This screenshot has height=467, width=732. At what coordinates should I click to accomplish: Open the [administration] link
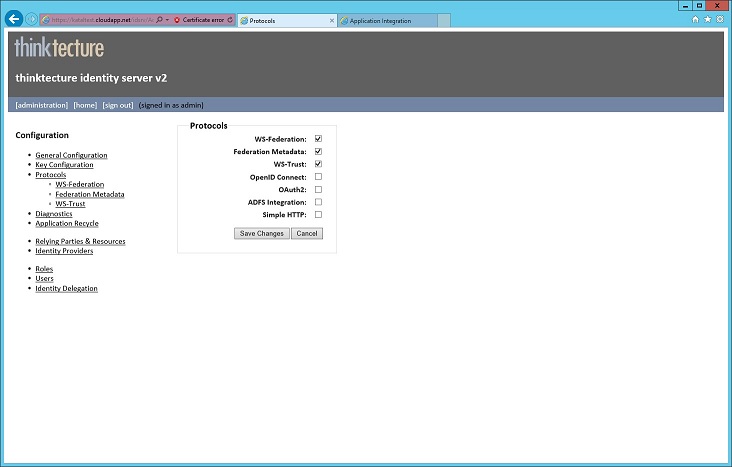(42, 105)
